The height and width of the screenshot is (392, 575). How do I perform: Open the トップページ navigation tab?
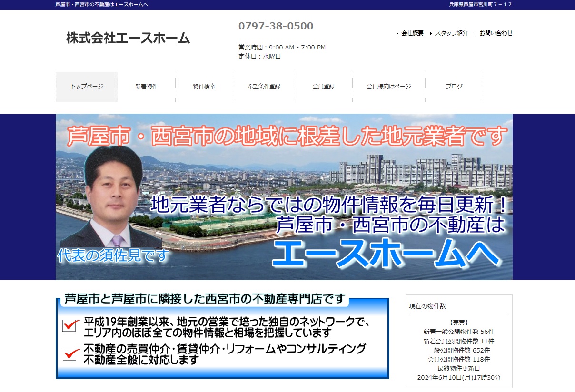(87, 87)
